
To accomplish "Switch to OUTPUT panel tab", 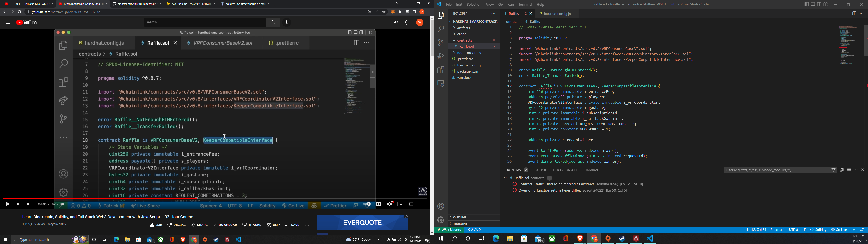I will click(x=540, y=170).
